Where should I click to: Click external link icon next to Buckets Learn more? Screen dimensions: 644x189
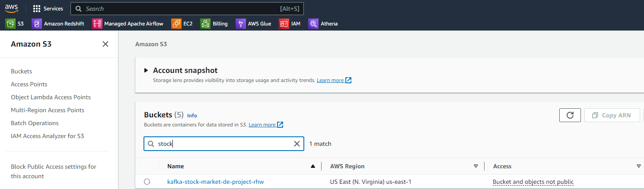coord(280,125)
